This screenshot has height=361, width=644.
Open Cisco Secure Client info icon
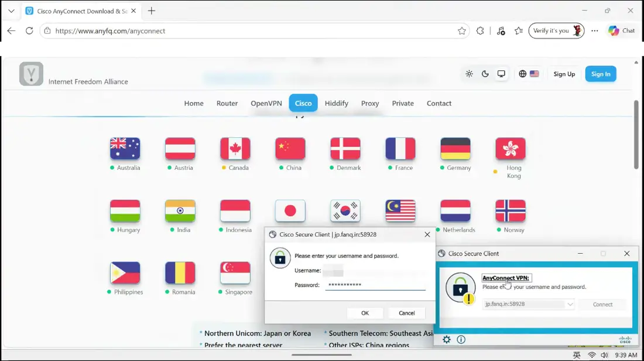click(x=461, y=339)
